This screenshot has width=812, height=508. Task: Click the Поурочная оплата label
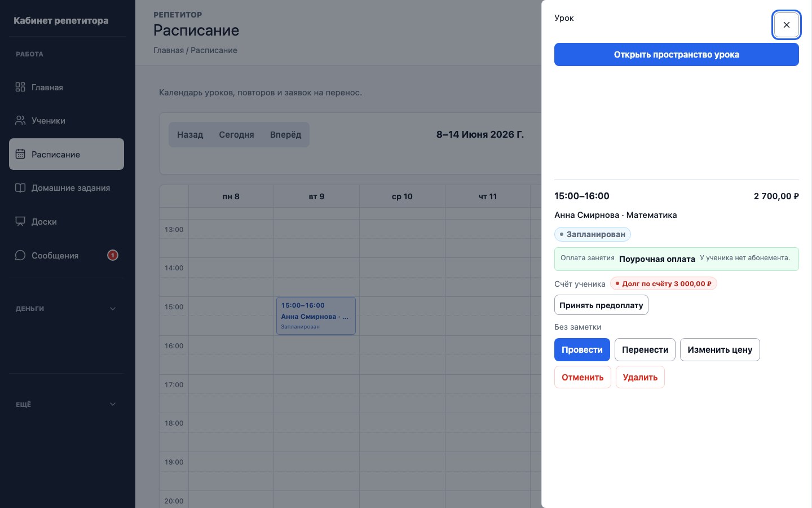coord(657,259)
